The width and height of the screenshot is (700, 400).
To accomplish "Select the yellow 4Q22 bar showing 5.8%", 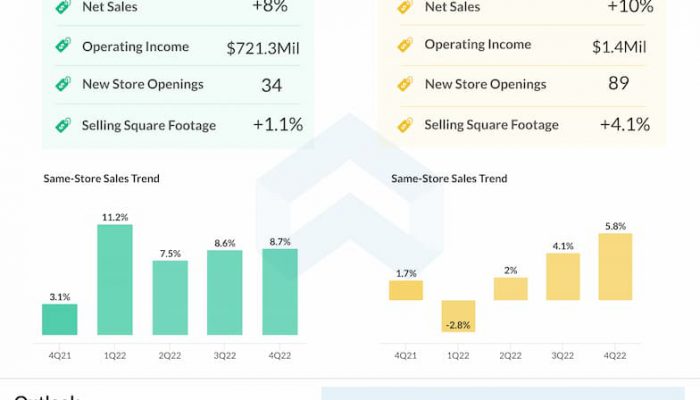I will [614, 267].
